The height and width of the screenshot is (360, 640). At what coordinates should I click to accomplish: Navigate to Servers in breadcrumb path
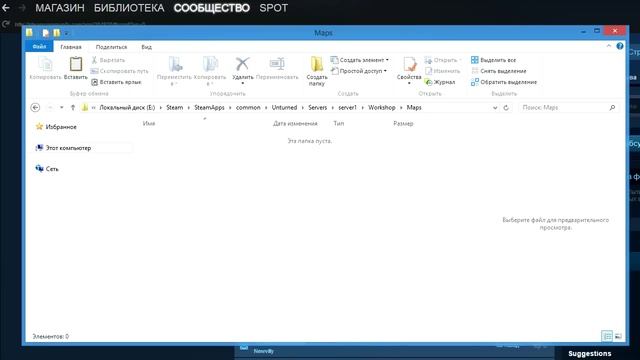(x=318, y=107)
